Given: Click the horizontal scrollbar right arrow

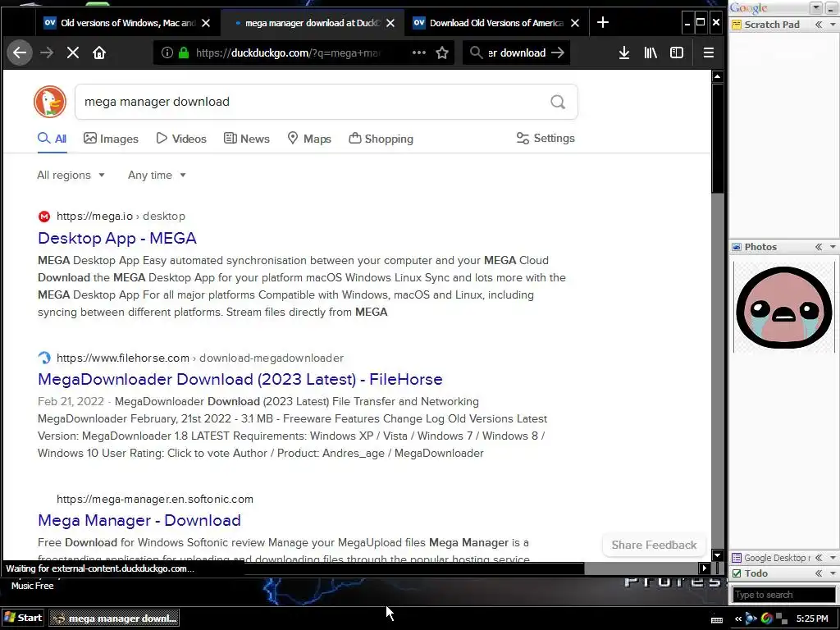Looking at the screenshot, I should 705,568.
